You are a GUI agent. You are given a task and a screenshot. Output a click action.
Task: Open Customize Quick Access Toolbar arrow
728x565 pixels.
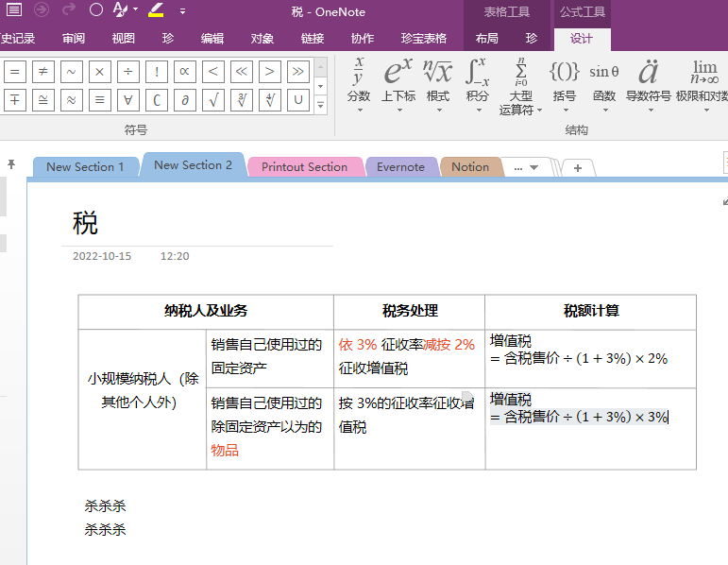click(182, 11)
